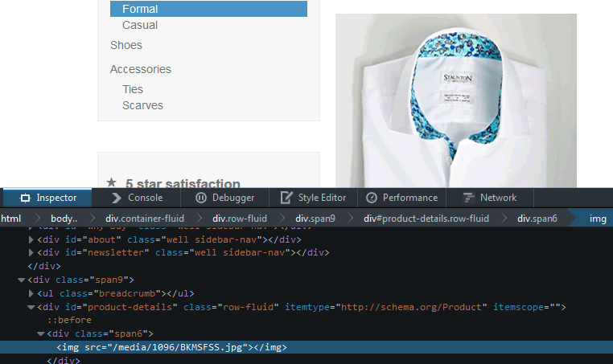Image resolution: width=613 pixels, height=364 pixels.
Task: Switch to the Network tab
Action: click(x=490, y=198)
